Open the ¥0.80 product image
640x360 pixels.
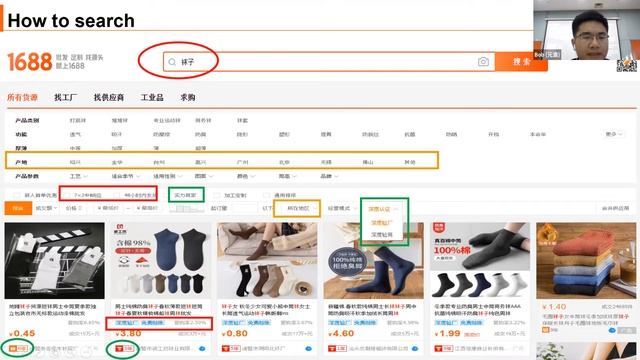click(267, 260)
